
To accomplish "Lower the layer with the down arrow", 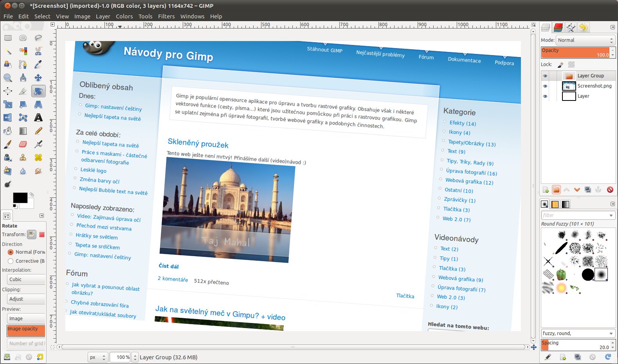I will [x=577, y=190].
